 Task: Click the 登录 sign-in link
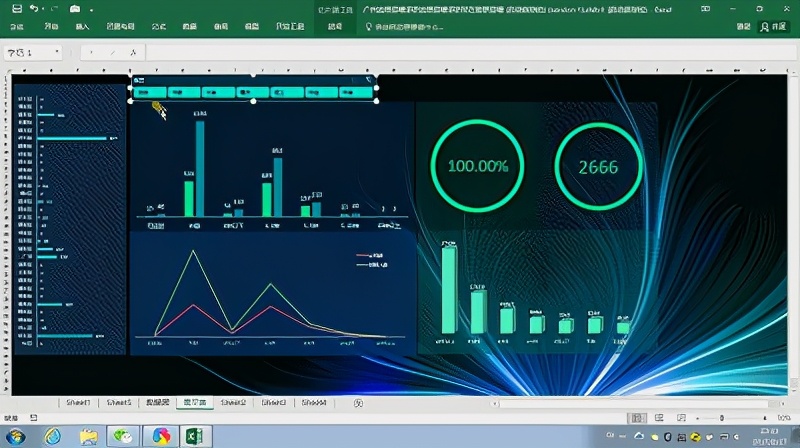tap(743, 27)
